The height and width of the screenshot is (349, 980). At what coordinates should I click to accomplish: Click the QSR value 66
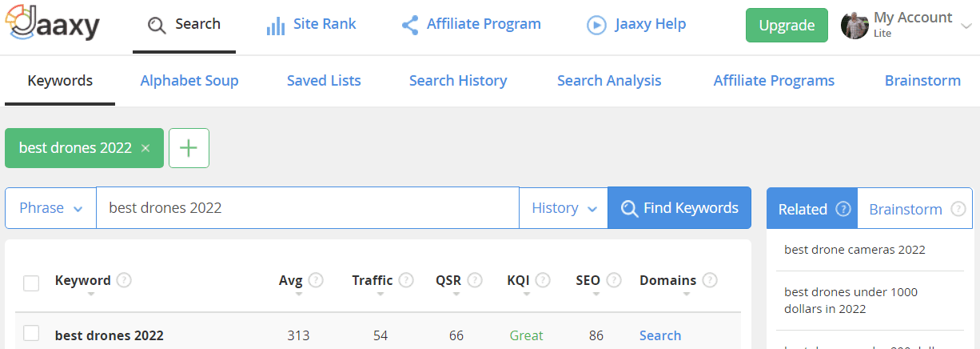pos(456,335)
